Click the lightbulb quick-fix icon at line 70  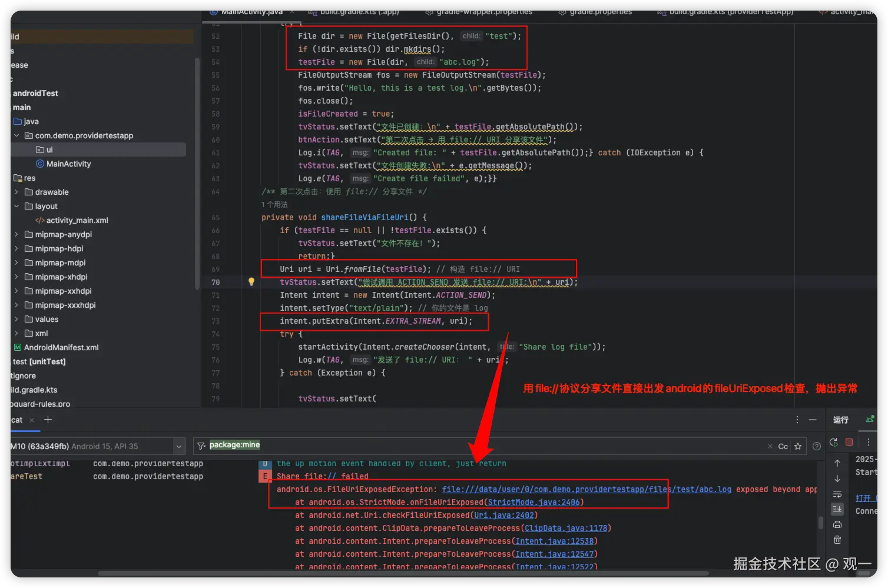(251, 282)
